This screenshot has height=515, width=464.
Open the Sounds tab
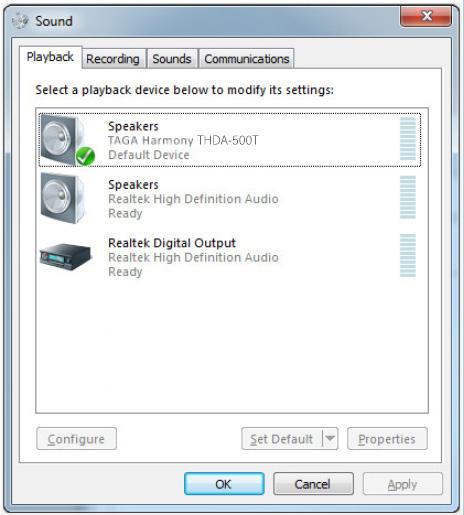[x=172, y=59]
